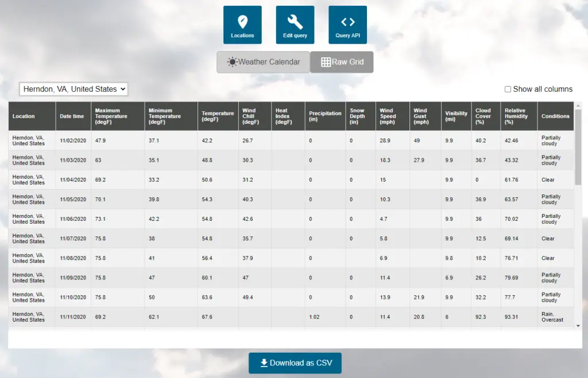This screenshot has height=378, width=588.
Task: Click the Wind Speed column header
Action: 392,116
